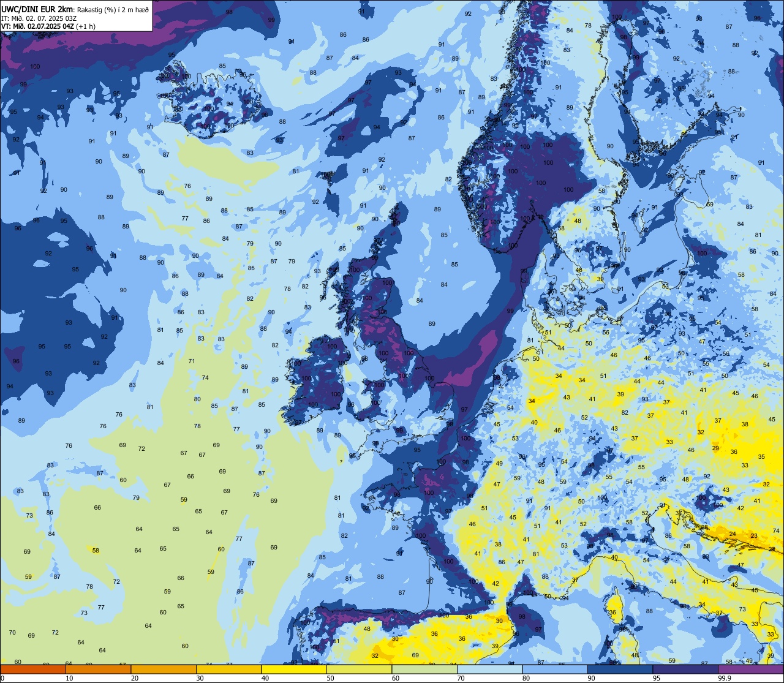Click the legend tick label '50'

pos(330,678)
